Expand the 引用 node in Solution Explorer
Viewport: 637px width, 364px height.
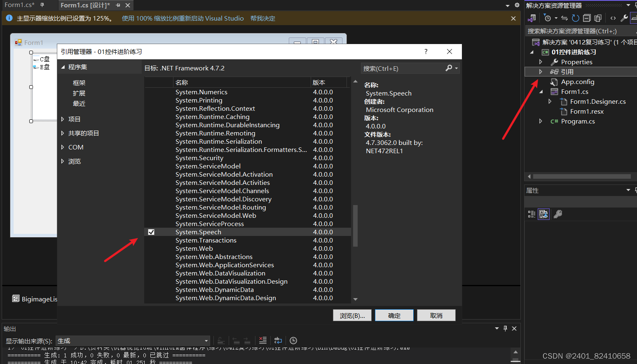pyautogui.click(x=541, y=72)
